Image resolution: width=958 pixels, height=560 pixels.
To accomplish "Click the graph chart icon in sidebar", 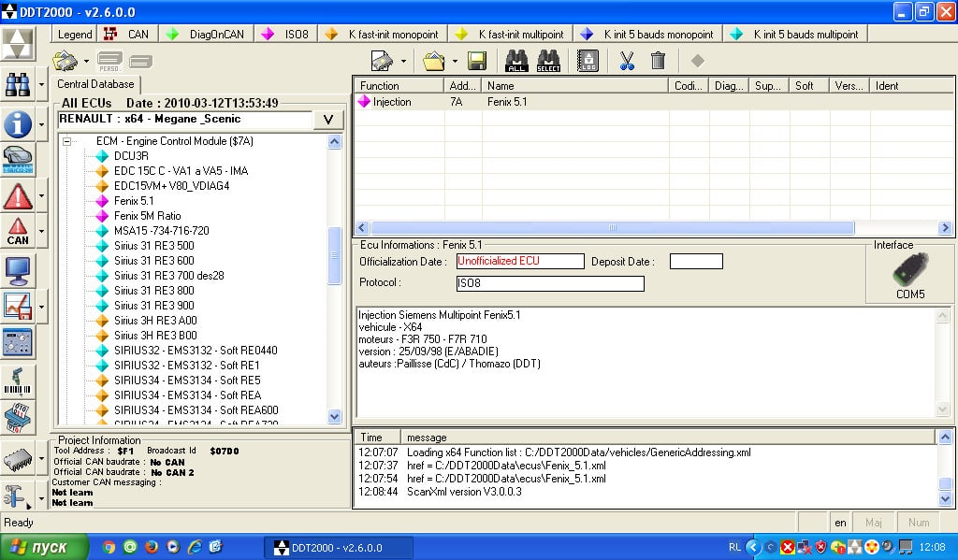I will pyautogui.click(x=18, y=307).
